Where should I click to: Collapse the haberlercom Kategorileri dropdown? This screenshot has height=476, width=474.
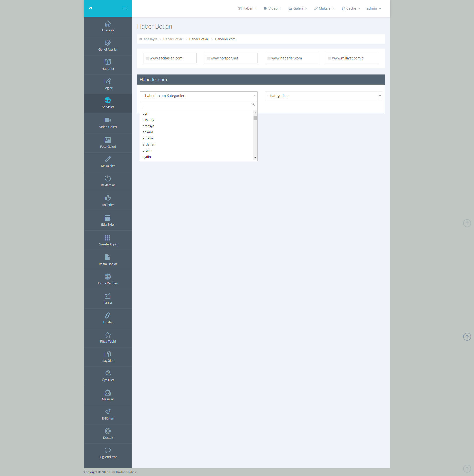198,96
